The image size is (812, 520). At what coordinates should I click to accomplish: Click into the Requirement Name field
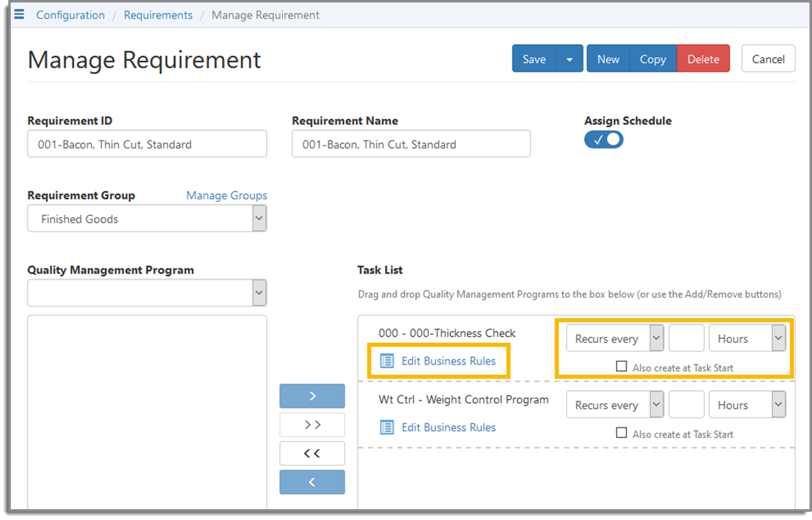coord(411,144)
